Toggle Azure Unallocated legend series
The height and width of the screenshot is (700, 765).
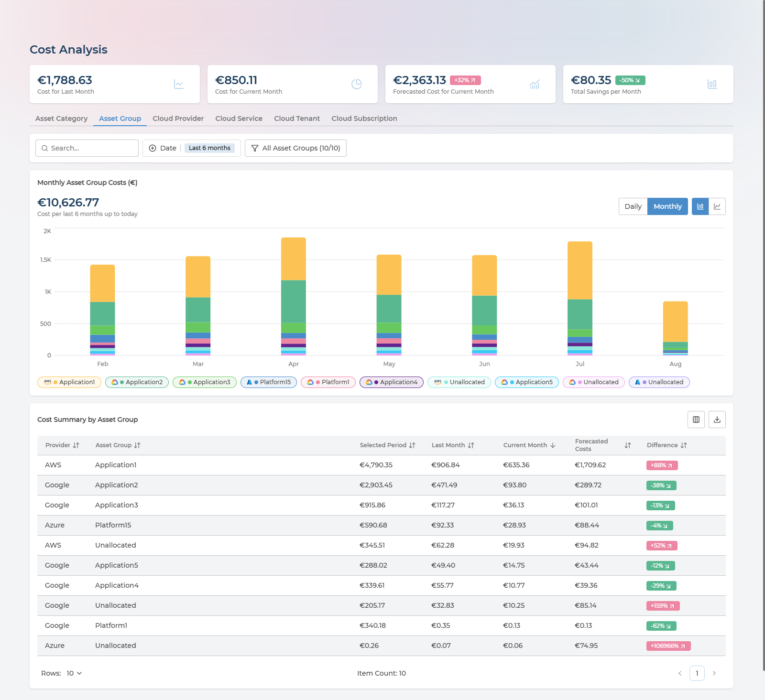click(659, 382)
